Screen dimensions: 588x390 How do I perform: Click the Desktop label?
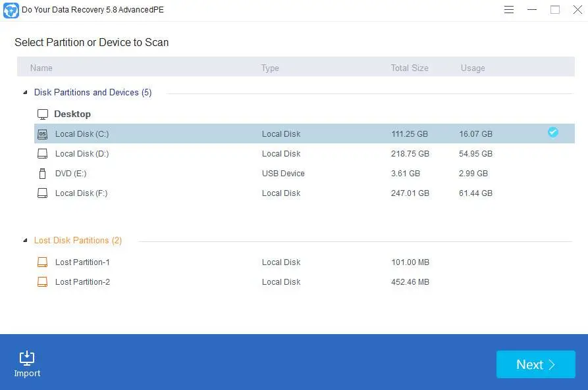[72, 114]
